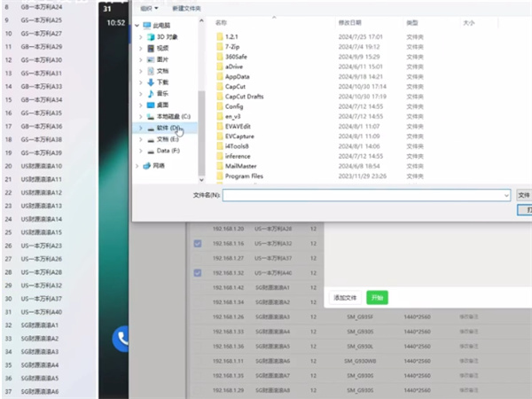Open the 1.2.1 folder icon
Screen dimensions: 532x399
click(x=220, y=36)
